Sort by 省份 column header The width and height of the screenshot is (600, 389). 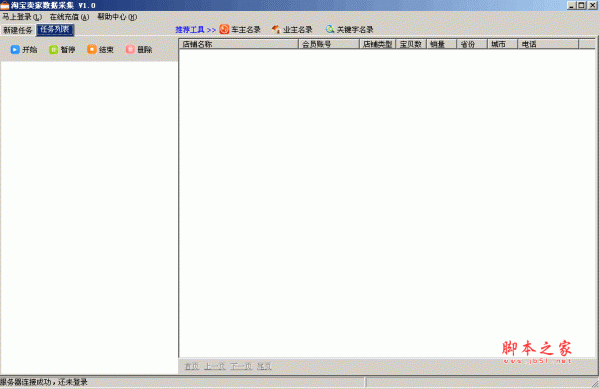472,44
